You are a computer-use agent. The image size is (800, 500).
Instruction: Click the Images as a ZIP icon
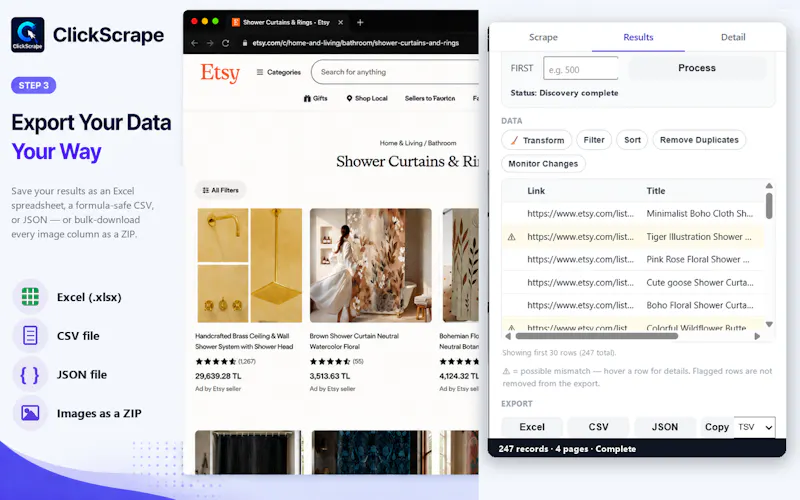(x=30, y=413)
